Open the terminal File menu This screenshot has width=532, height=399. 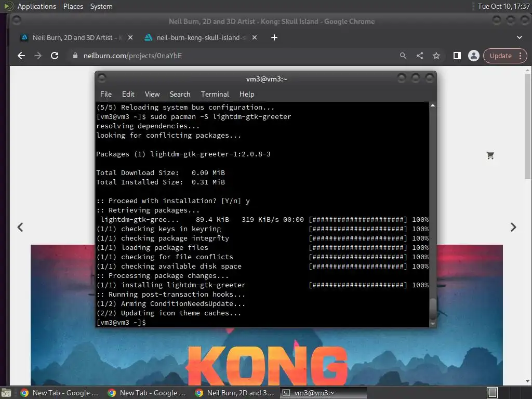(x=106, y=94)
